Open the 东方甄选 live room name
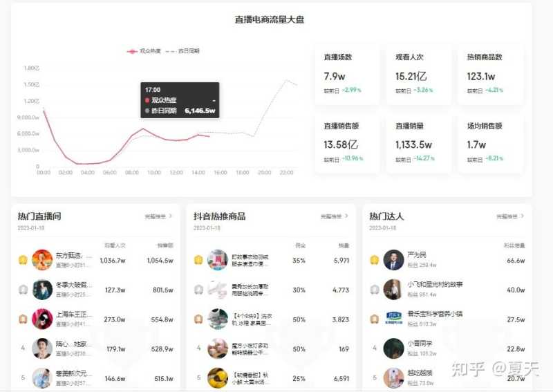This screenshot has height=392, width=553. [74, 255]
